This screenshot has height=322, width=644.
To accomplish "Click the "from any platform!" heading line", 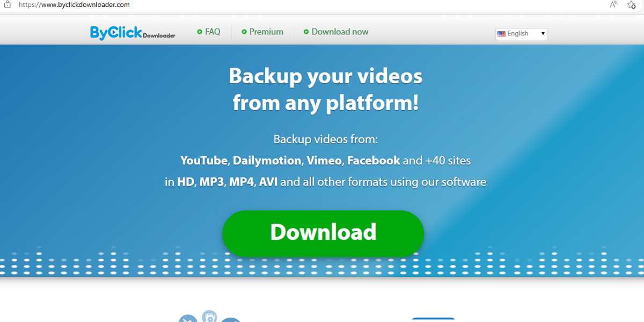I will click(326, 103).
